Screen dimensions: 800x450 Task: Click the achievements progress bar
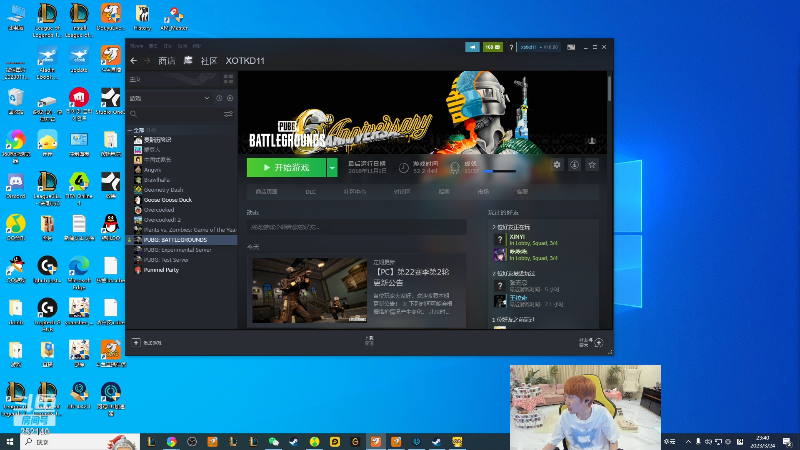(499, 171)
